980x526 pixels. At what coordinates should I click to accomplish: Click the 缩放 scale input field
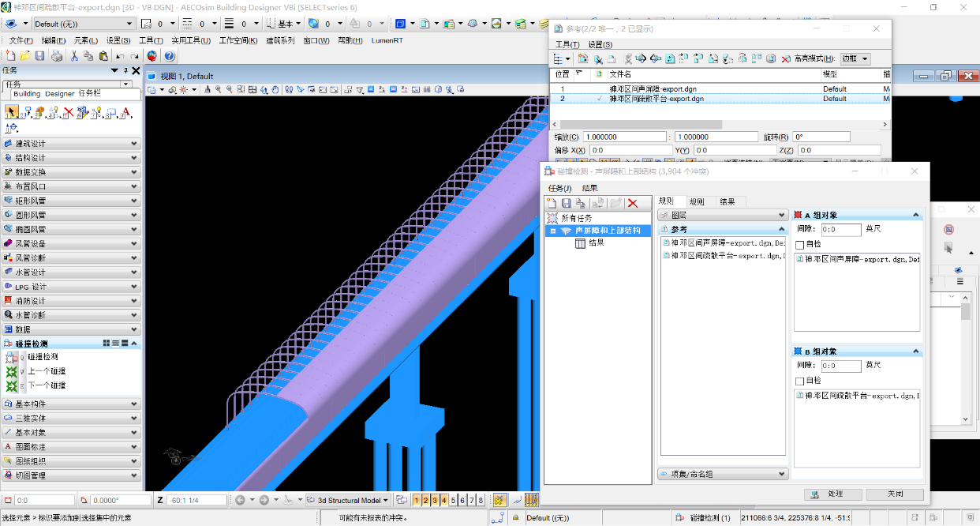625,137
